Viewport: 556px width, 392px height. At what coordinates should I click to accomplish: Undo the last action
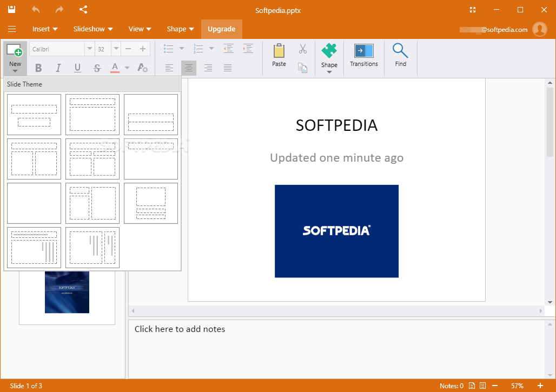click(x=36, y=10)
